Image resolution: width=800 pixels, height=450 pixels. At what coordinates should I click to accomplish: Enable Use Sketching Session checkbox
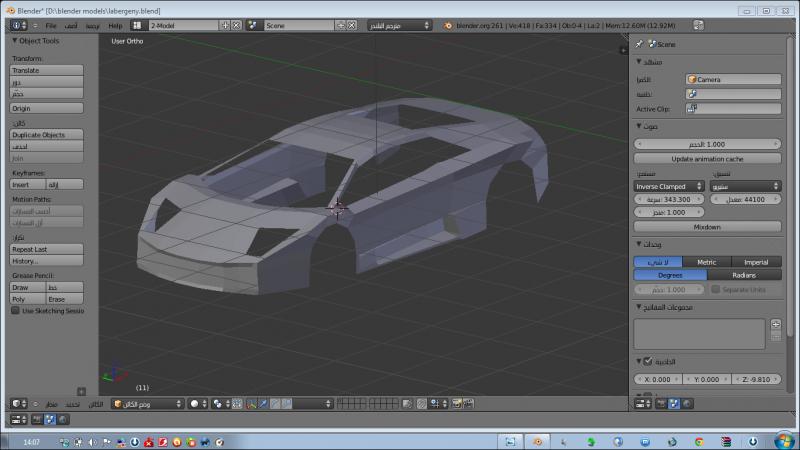click(x=15, y=310)
